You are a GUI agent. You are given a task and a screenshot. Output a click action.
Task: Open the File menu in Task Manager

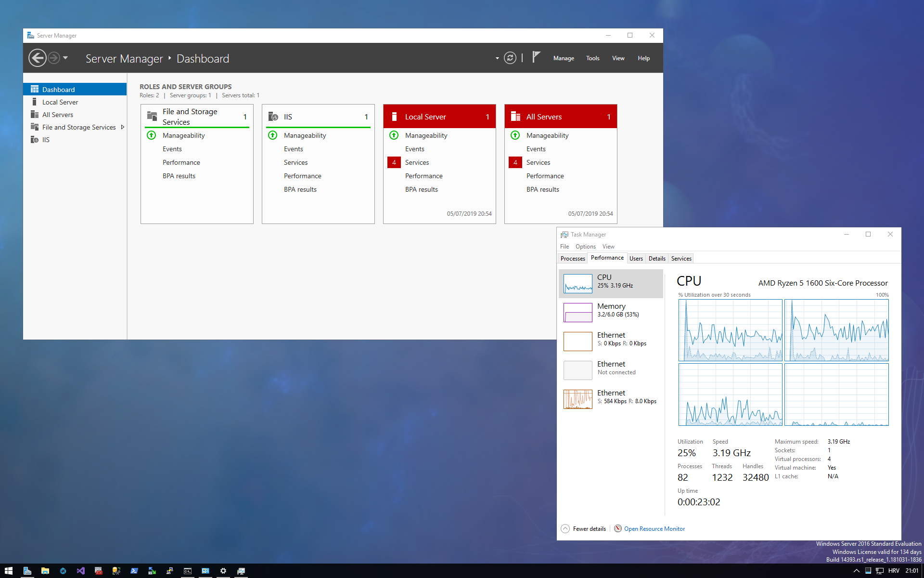565,247
